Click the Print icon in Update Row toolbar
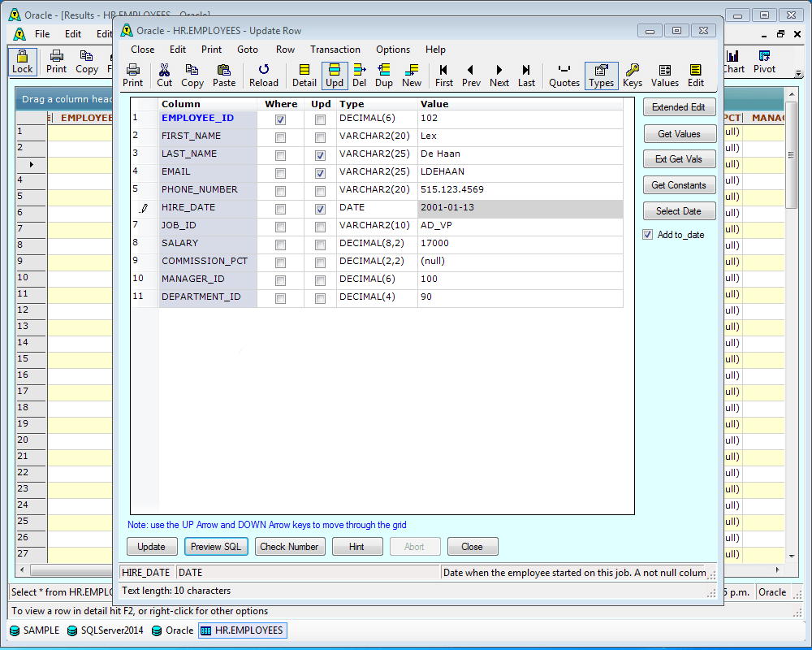The image size is (812, 650). [132, 76]
